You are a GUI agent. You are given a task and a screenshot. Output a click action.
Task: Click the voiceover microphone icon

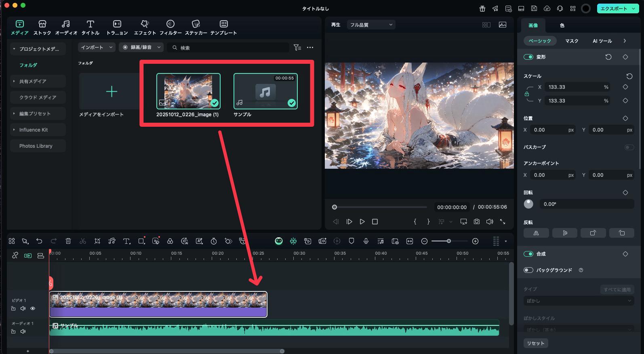[366, 241]
